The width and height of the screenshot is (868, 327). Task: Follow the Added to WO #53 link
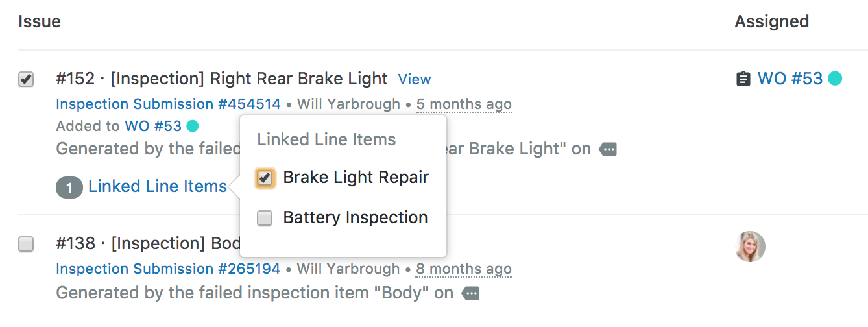click(153, 126)
